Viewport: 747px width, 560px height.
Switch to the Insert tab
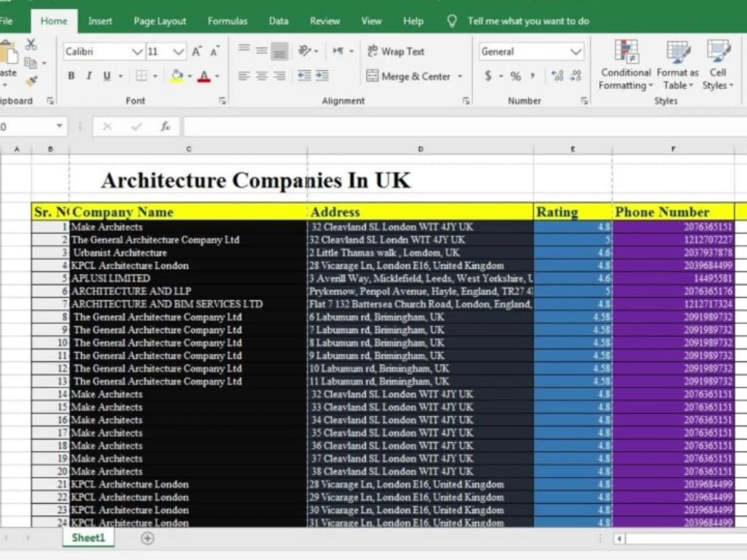tap(100, 21)
